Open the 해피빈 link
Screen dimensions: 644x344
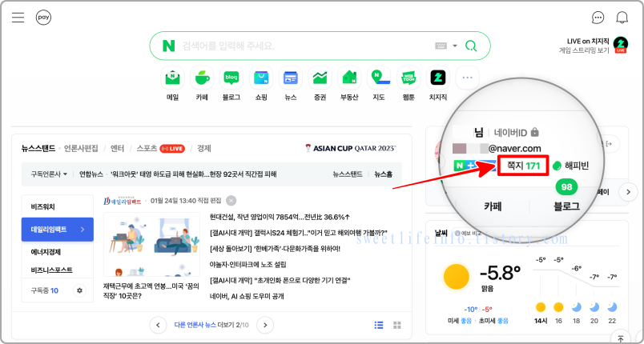tap(571, 166)
